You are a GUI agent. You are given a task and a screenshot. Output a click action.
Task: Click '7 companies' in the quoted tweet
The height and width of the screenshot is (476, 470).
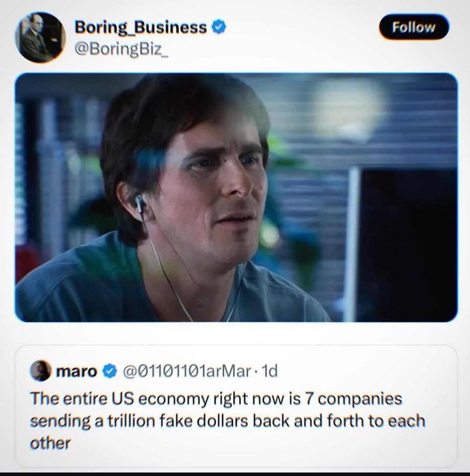(354, 398)
